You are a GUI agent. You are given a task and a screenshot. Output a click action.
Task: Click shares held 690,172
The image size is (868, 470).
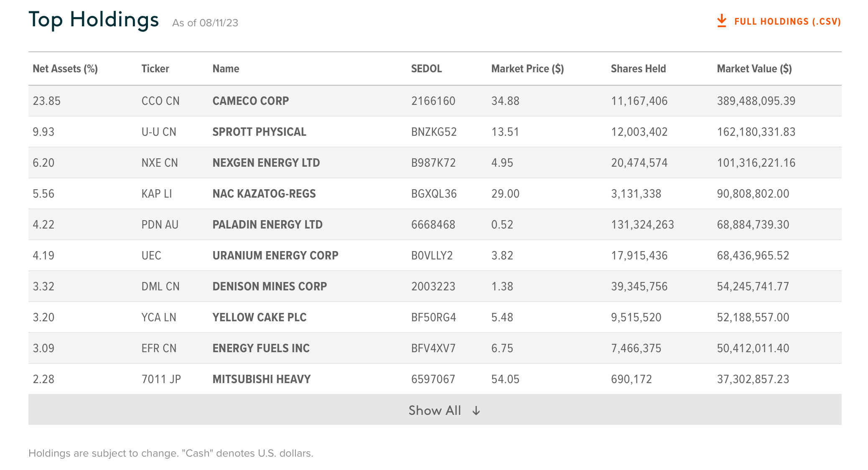click(631, 379)
